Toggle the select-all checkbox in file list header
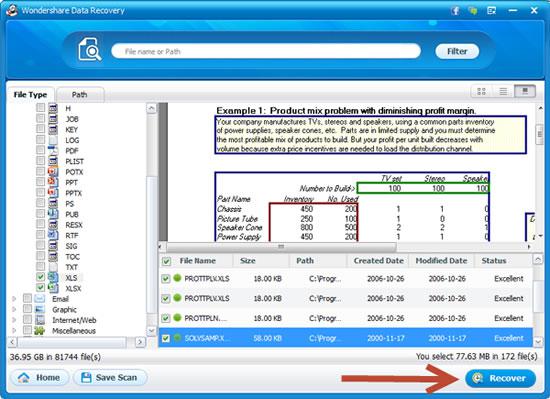550x399 pixels. [166, 261]
